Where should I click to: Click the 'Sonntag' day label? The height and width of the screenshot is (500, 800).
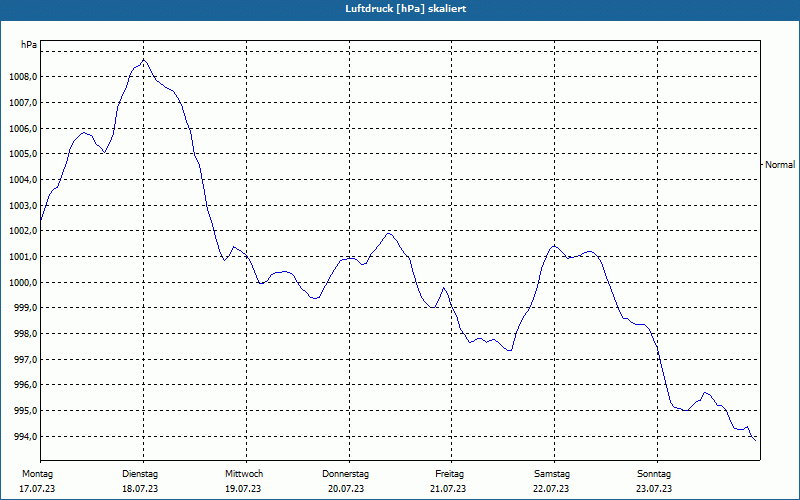coord(654,474)
